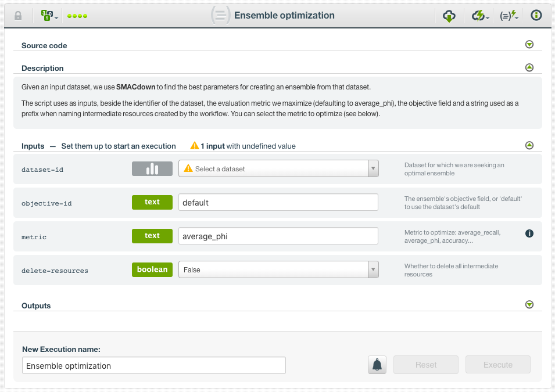Open the info icon in the top bar
This screenshot has height=392, width=555.
(535, 16)
